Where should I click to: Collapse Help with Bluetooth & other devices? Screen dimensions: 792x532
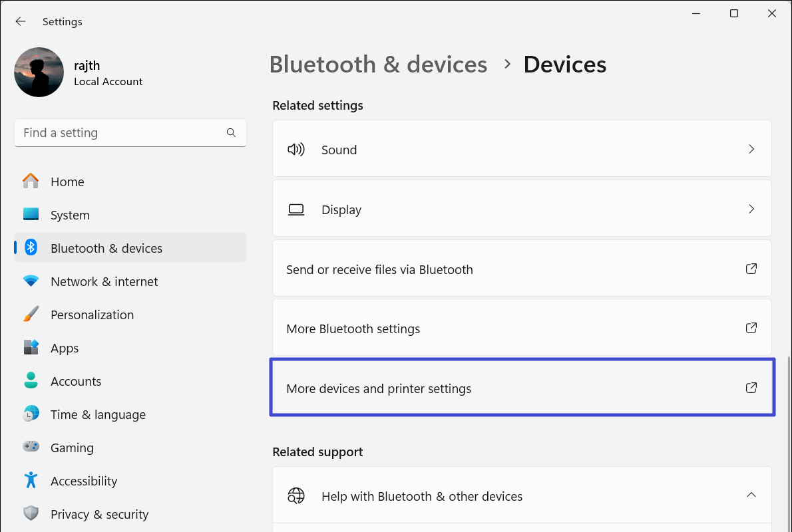(751, 495)
